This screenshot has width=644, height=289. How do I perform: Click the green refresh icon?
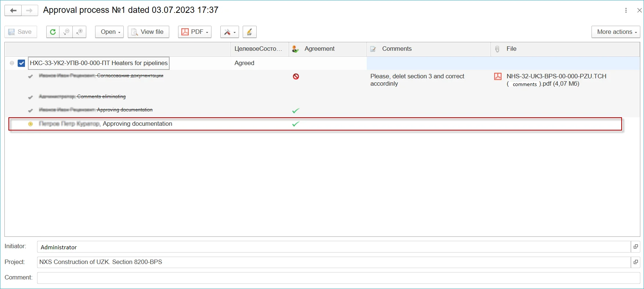(53, 32)
